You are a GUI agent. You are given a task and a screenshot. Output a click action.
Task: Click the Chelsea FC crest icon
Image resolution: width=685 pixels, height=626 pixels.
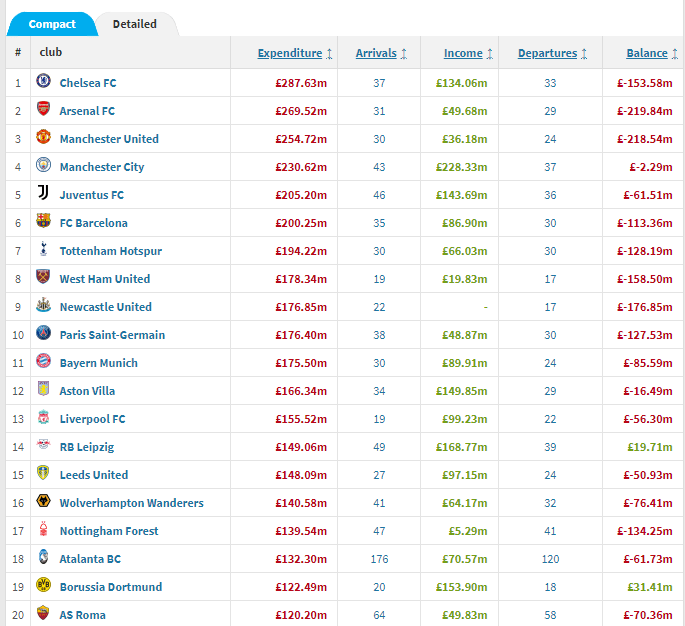(x=43, y=81)
